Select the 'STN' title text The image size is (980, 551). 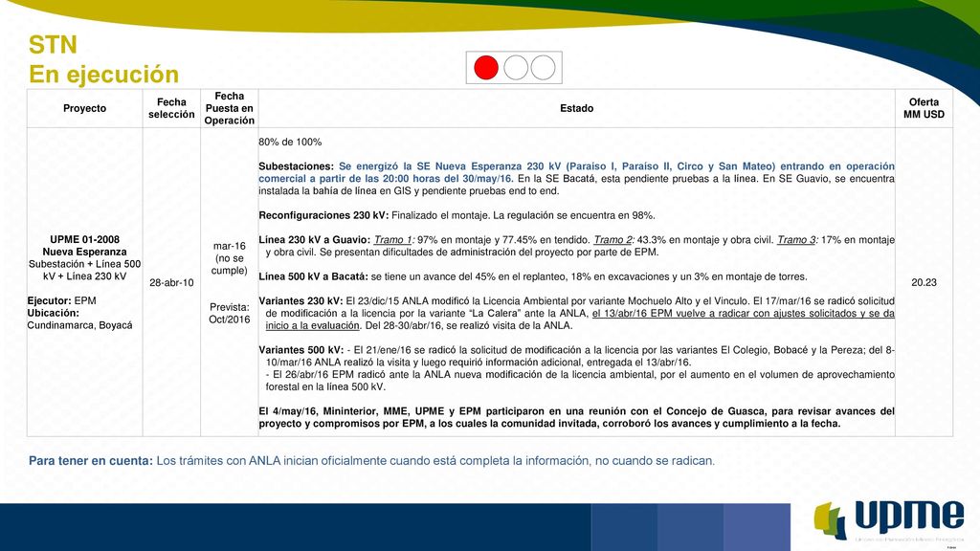tap(54, 45)
